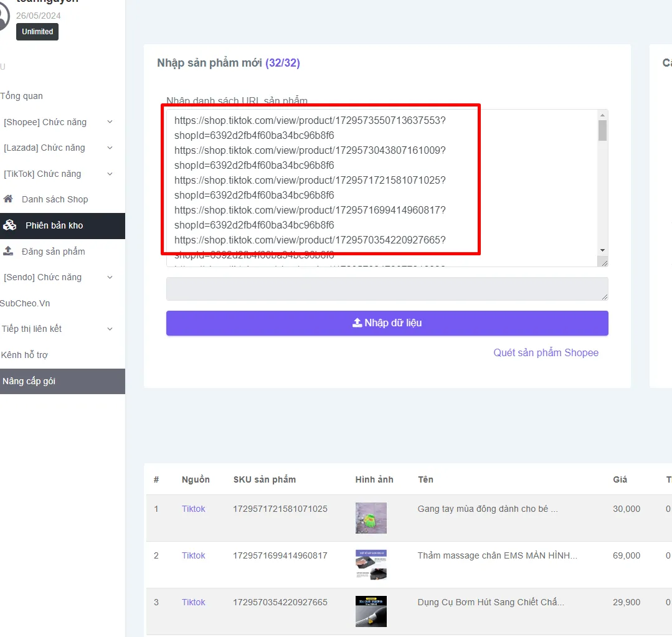Select Phiên bản kho in sidebar
Image resolution: width=672 pixels, height=637 pixels.
[x=62, y=226]
